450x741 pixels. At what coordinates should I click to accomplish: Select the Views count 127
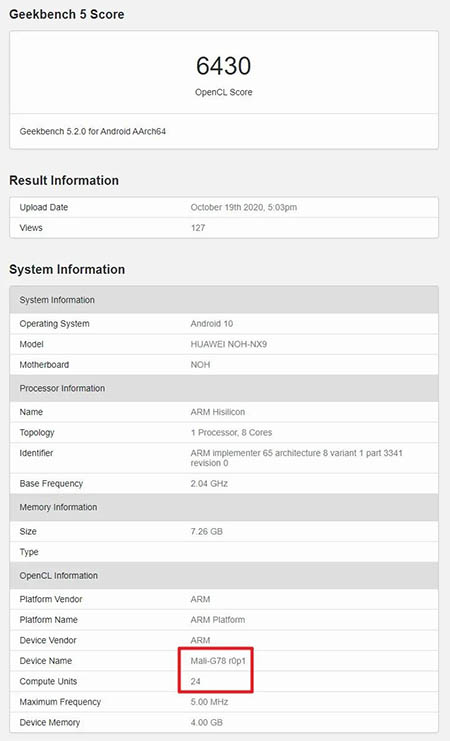pyautogui.click(x=198, y=228)
